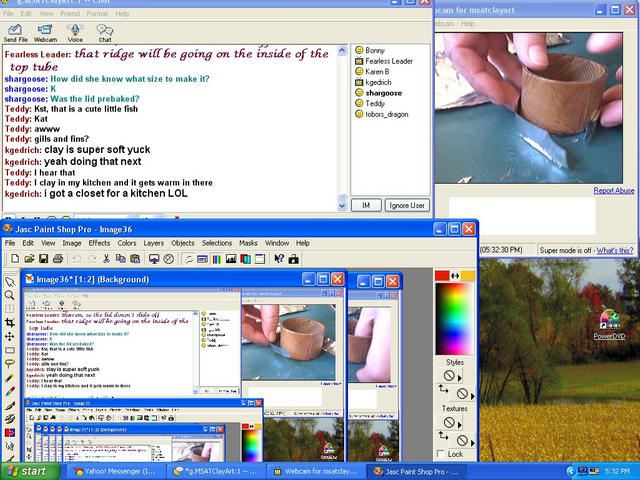
Task: Select the Crop tool
Action: [x=10, y=323]
